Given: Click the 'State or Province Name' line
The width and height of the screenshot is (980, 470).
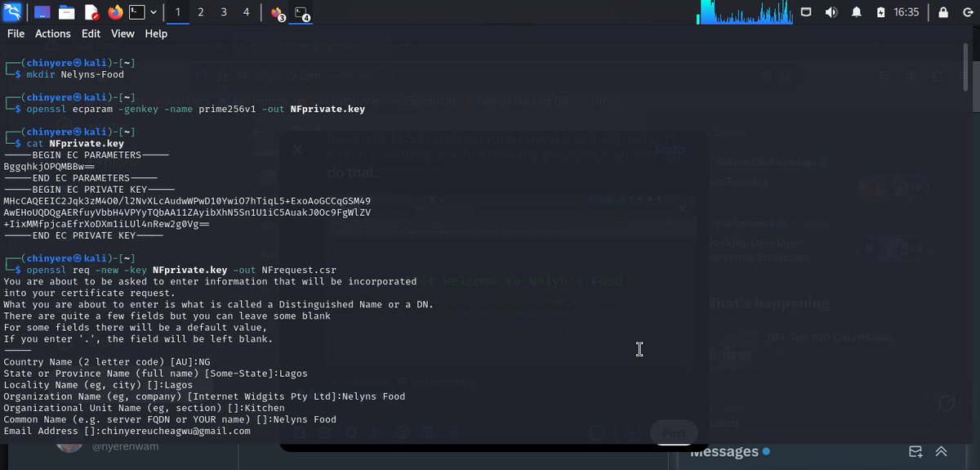Looking at the screenshot, I should [155, 374].
